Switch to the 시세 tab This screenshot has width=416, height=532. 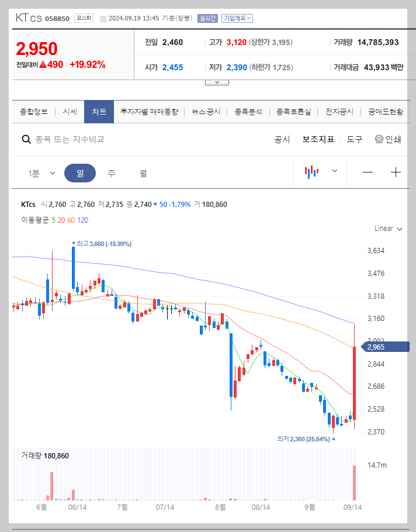click(x=68, y=111)
